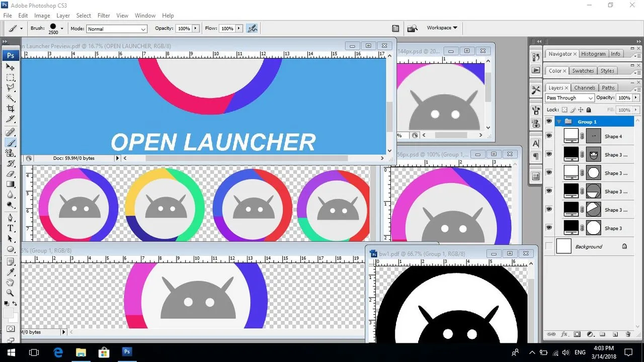This screenshot has height=362, width=644.
Task: Select the History Brush tool
Action: 10,163
